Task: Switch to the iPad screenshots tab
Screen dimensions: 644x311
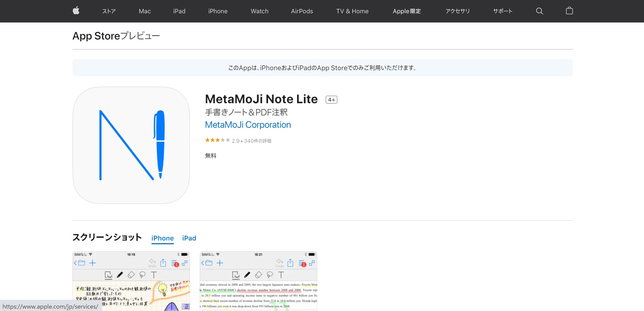Action: pos(189,238)
